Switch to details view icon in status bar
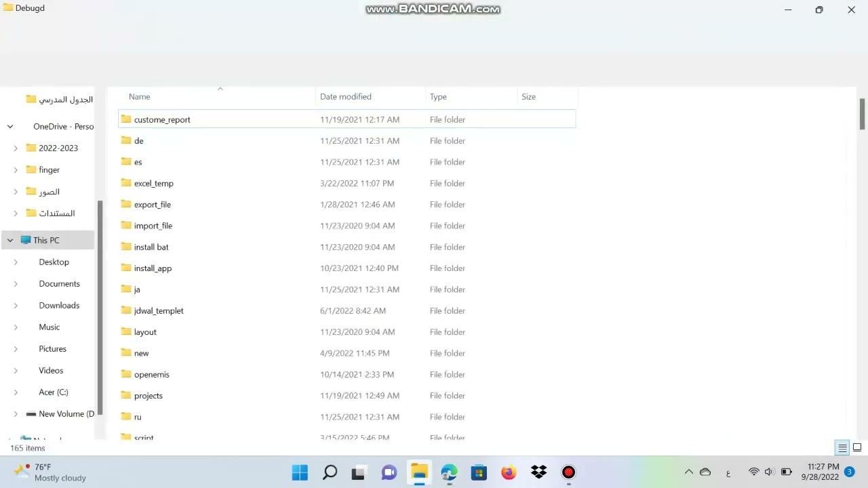This screenshot has height=488, width=868. tap(842, 448)
